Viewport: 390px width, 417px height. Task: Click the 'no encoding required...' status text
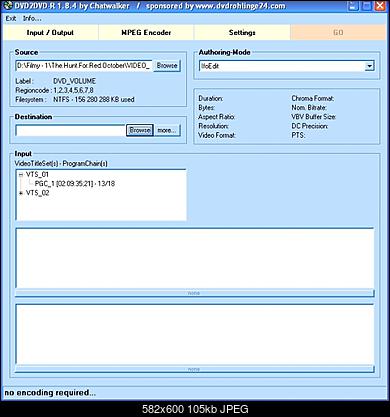click(x=50, y=393)
